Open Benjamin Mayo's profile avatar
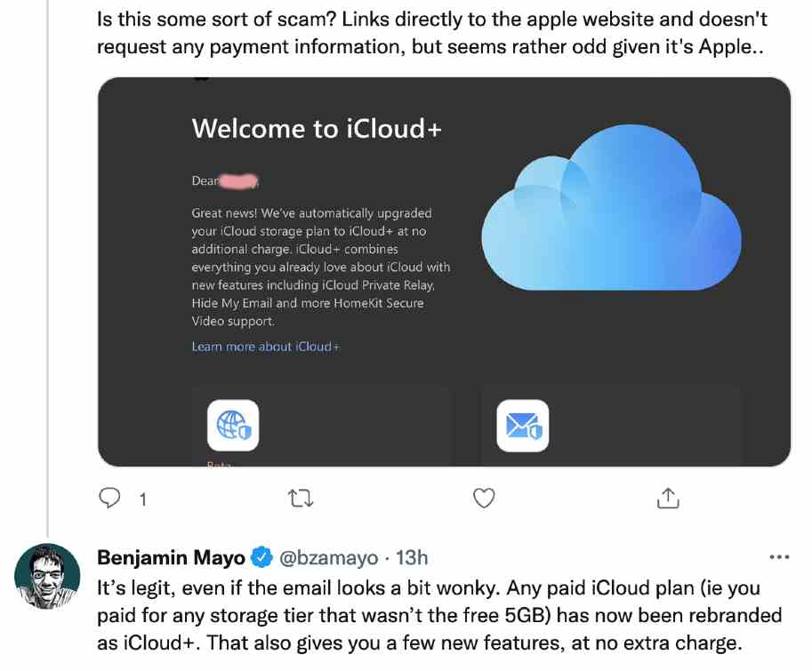The height and width of the screenshot is (671, 812). point(47,576)
